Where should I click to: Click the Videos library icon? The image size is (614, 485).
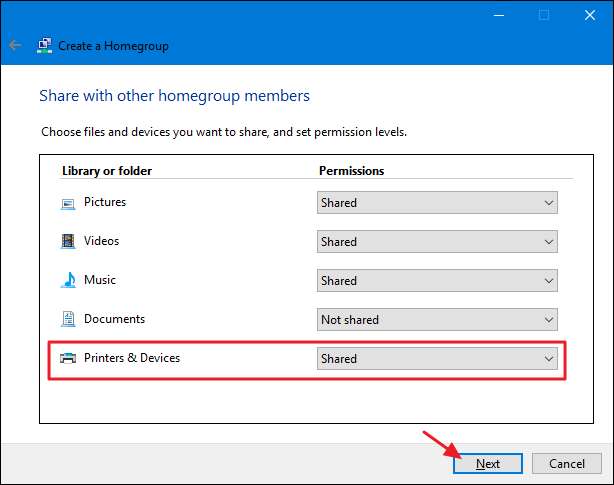click(68, 241)
